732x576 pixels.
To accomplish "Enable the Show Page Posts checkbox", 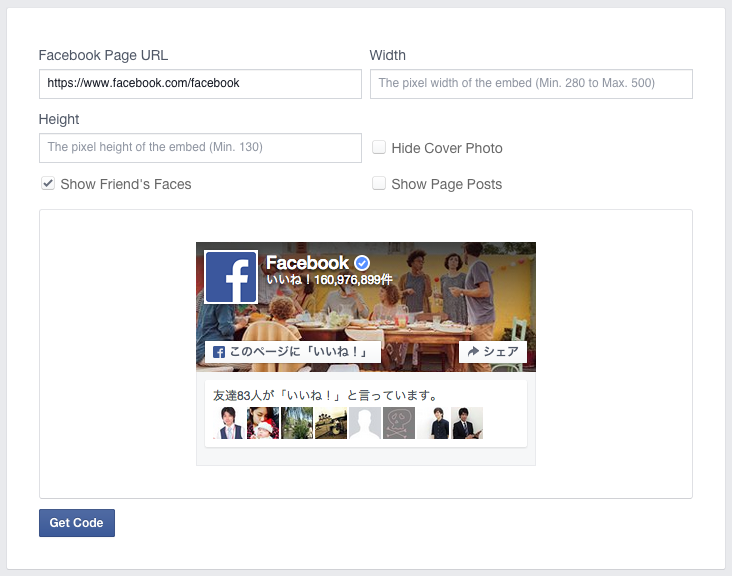I will [x=379, y=183].
